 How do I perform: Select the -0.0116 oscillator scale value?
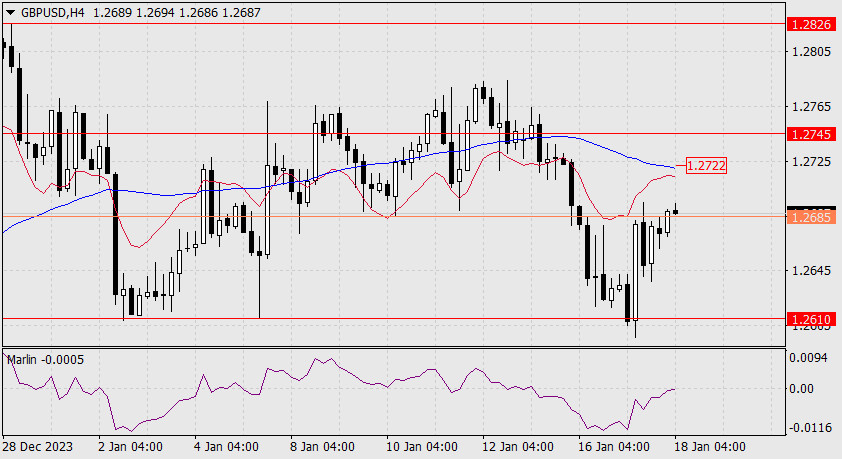[x=810, y=428]
